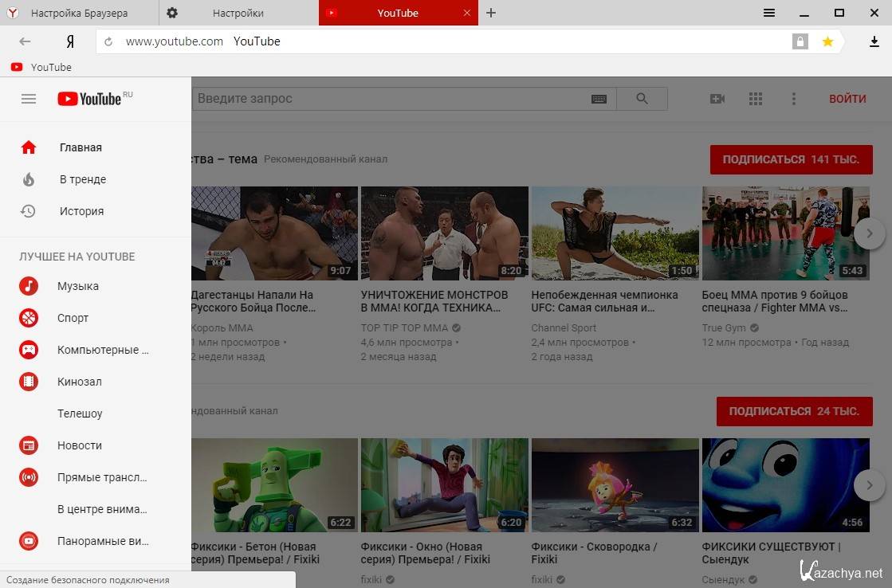The height and width of the screenshot is (588, 892).
Task: Show next videos in first row
Action: 869,234
